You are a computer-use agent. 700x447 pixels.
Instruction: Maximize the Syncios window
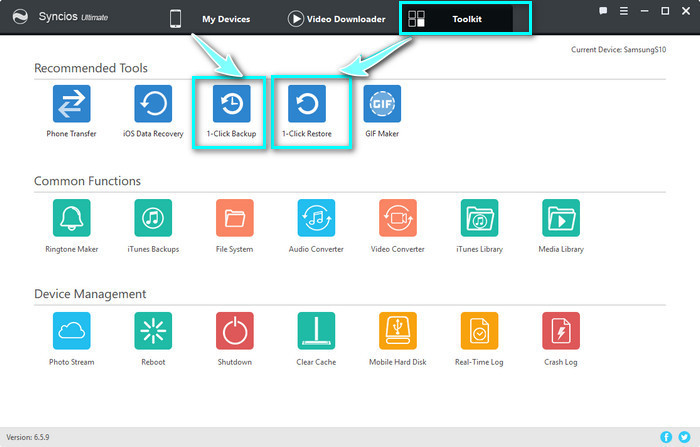tap(665, 11)
